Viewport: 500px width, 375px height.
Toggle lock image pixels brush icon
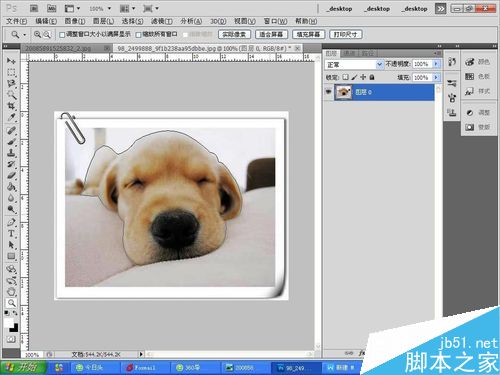point(354,77)
